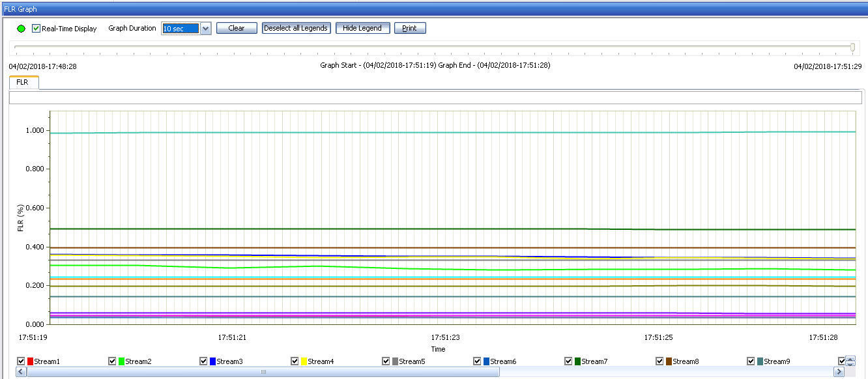The height and width of the screenshot is (379, 868).
Task: Click the gray Stream5 color swatch
Action: (396, 361)
